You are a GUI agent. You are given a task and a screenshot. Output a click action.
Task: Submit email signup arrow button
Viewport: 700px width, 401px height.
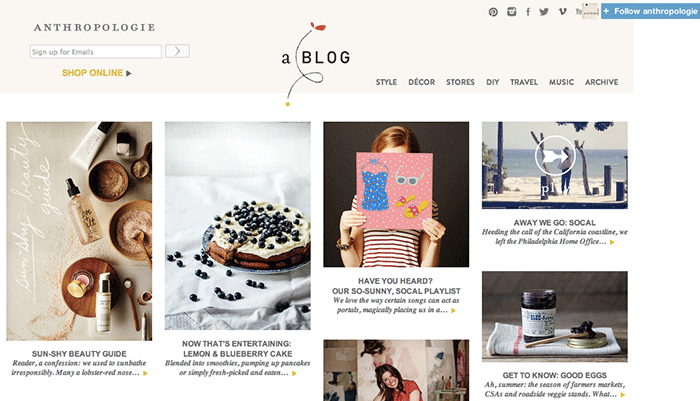pyautogui.click(x=177, y=51)
